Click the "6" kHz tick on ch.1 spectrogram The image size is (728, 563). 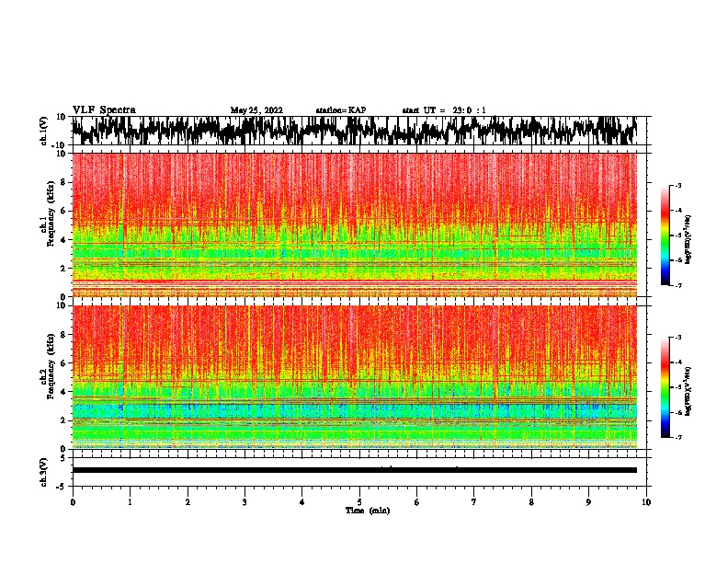tap(63, 211)
